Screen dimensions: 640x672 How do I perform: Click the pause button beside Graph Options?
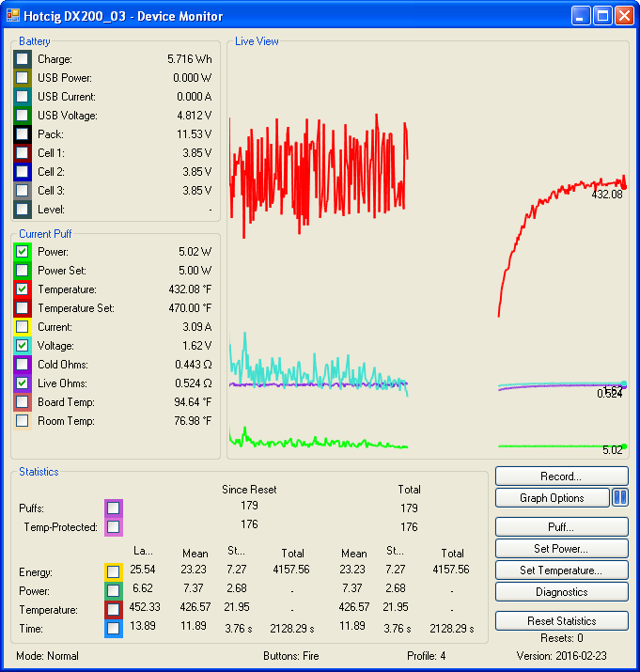[x=620, y=498]
